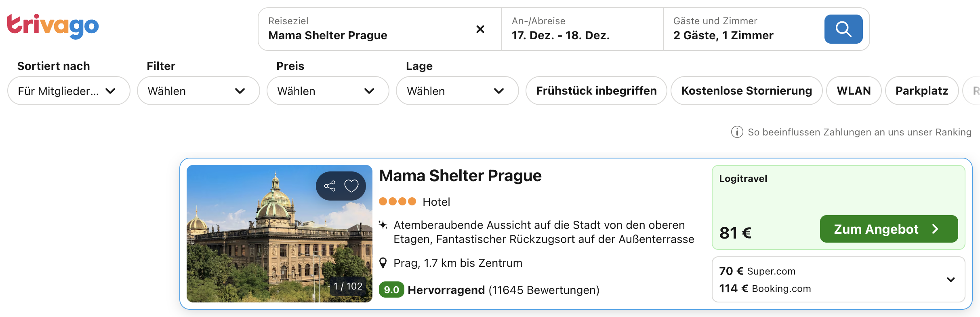
Task: Toggle Kostenlose Stornierung filter
Action: (746, 91)
